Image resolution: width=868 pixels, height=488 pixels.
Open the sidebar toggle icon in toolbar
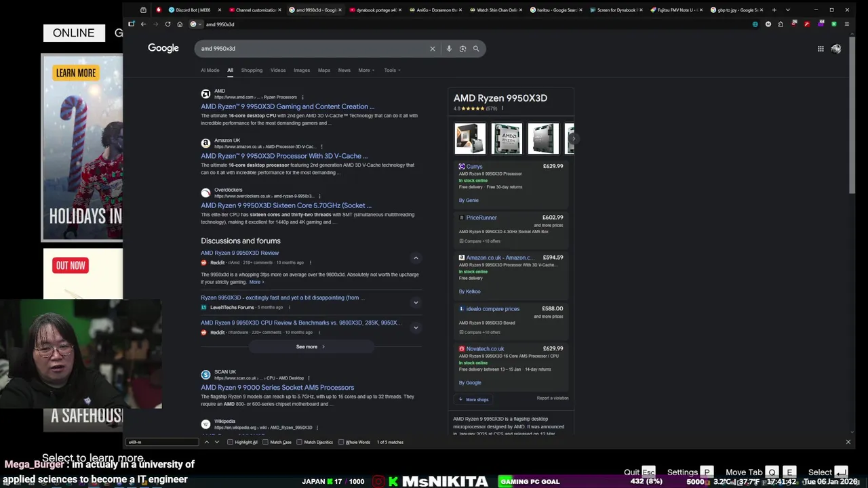point(131,24)
